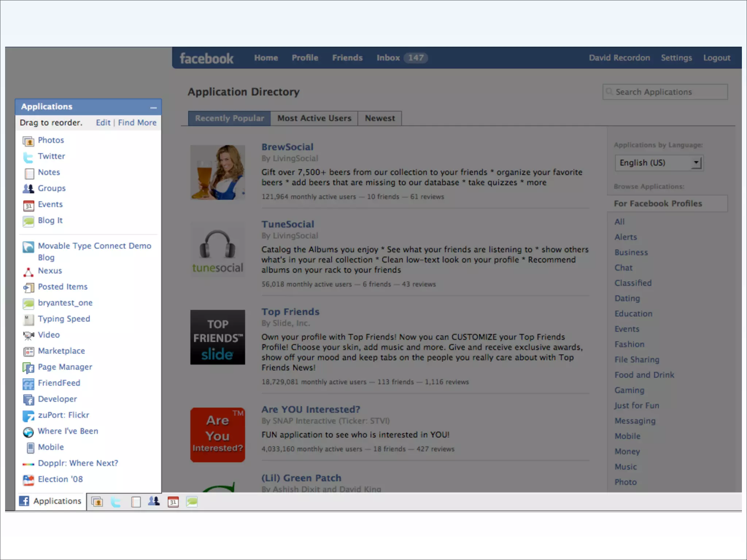747x560 pixels.
Task: Toggle the Applications menu in the bottom bar
Action: pyautogui.click(x=51, y=501)
